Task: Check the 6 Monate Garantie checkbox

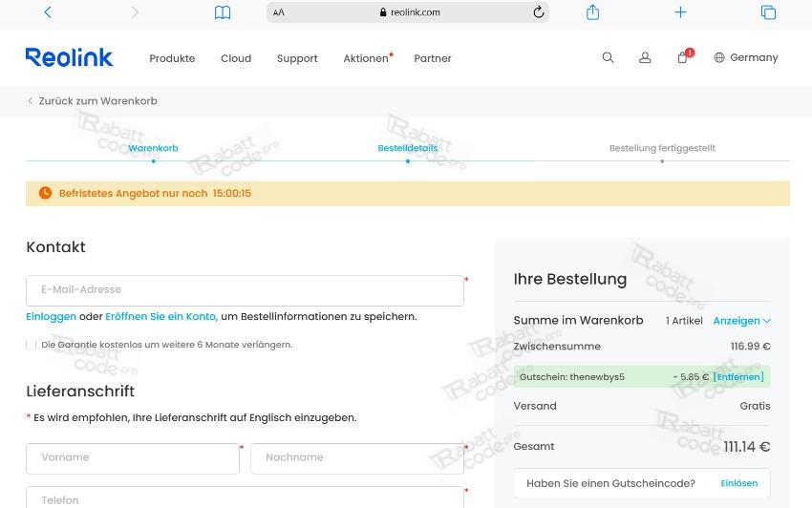Action: coord(32,345)
